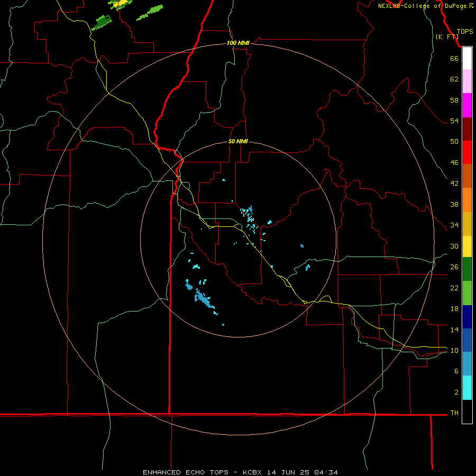The height and width of the screenshot is (476, 476).
Task: Click the TH threshold label
Action: point(454,413)
